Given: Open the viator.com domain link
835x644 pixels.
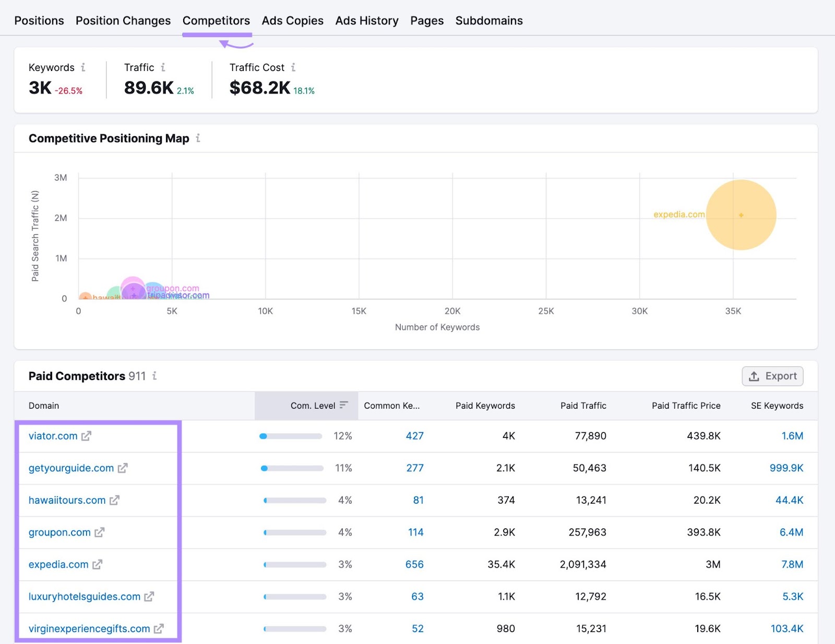Looking at the screenshot, I should (53, 436).
